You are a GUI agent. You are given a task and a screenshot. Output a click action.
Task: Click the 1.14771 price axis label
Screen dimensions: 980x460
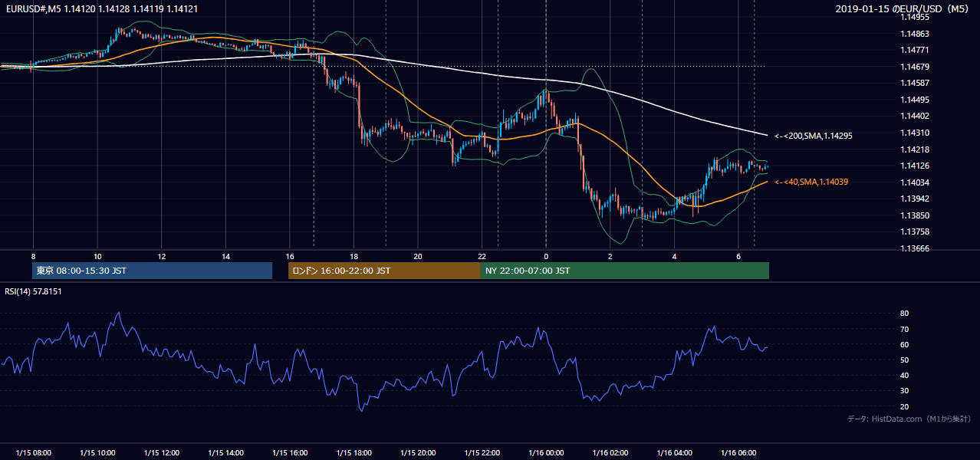coord(914,50)
